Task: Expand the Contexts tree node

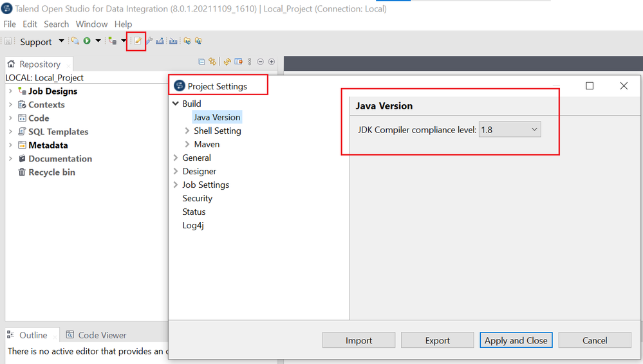Action: 11,105
